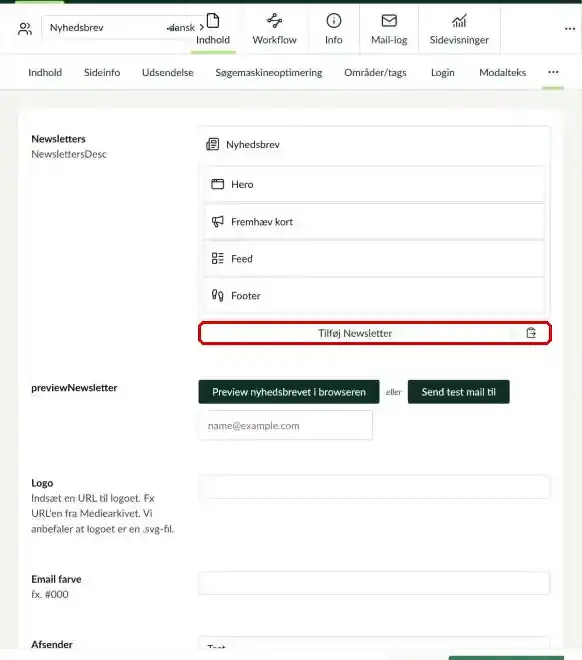Open the Indhold content app tab

coord(213,29)
